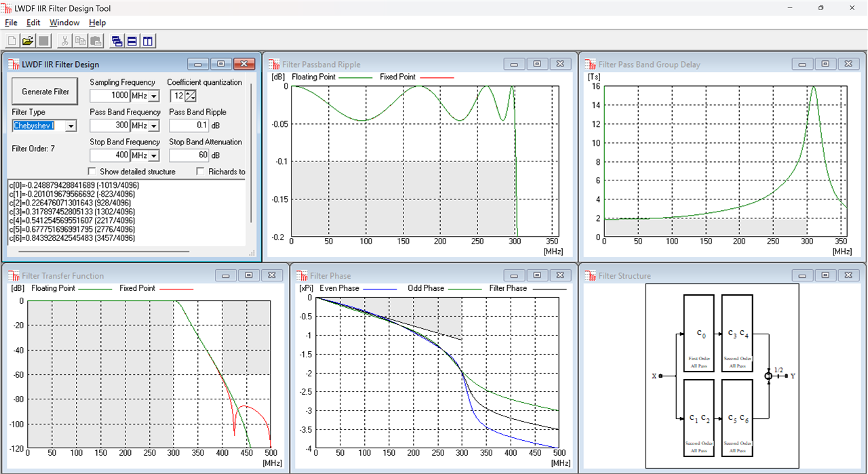
Task: Open the Edit menu
Action: [x=33, y=22]
